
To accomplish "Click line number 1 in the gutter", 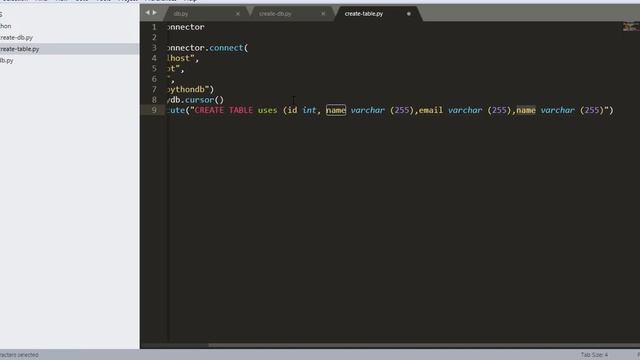I will [x=154, y=27].
